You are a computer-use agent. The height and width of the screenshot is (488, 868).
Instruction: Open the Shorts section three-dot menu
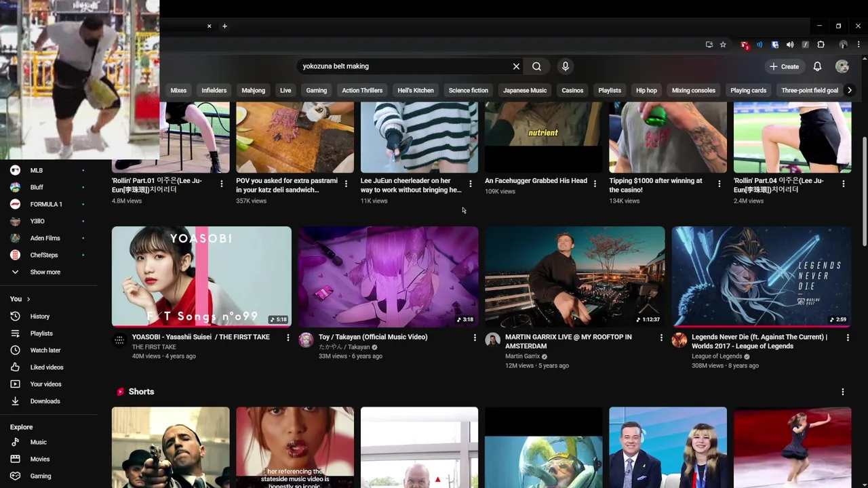point(843,392)
